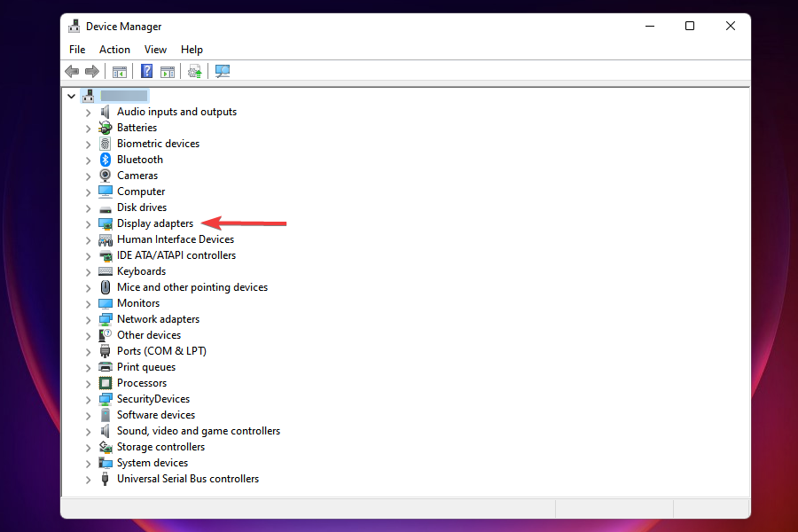Click the Ports (COM & LPT) icon

106,351
